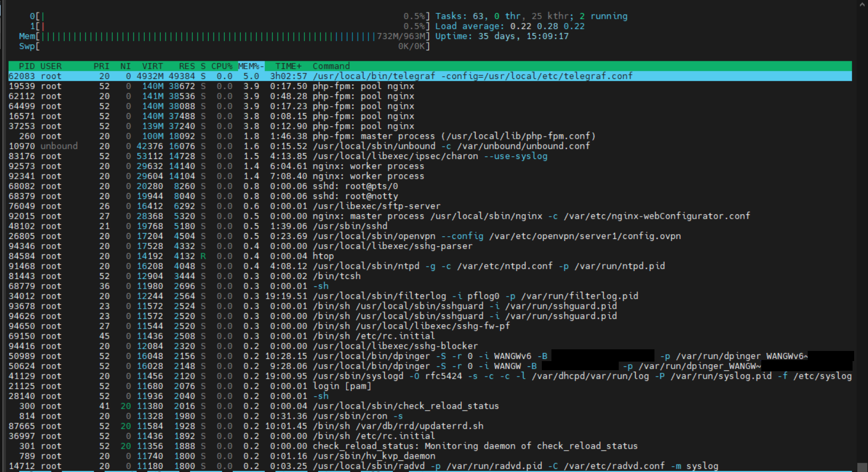The image size is (868, 472).
Task: Sort by NI column header
Action: tap(125, 66)
